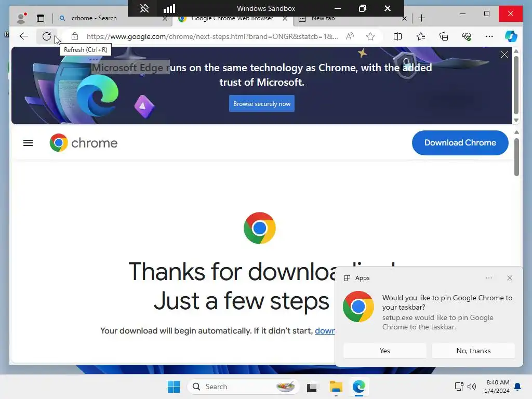532x399 pixels.
Task: Unpin the Windows Sandbox connection bar
Action: (x=144, y=8)
